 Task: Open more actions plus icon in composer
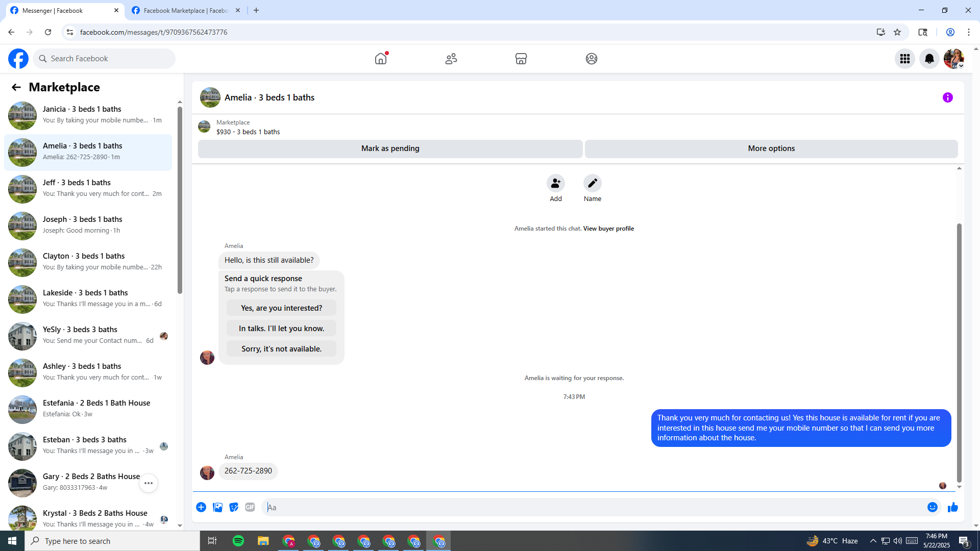pyautogui.click(x=201, y=507)
